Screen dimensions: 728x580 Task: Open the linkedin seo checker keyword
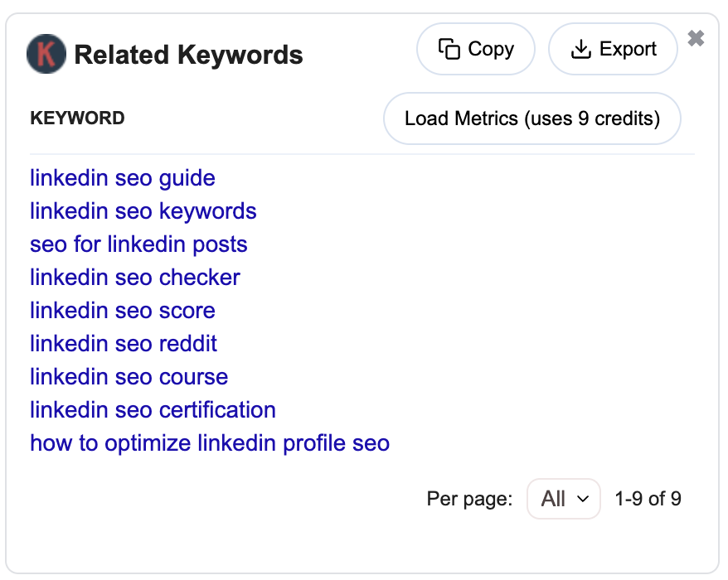pyautogui.click(x=135, y=278)
